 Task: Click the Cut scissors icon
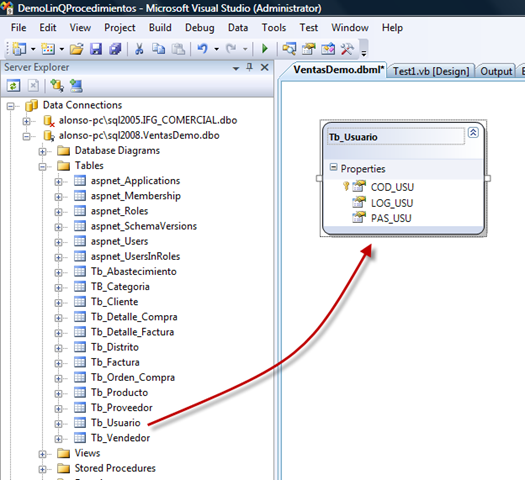pos(139,49)
